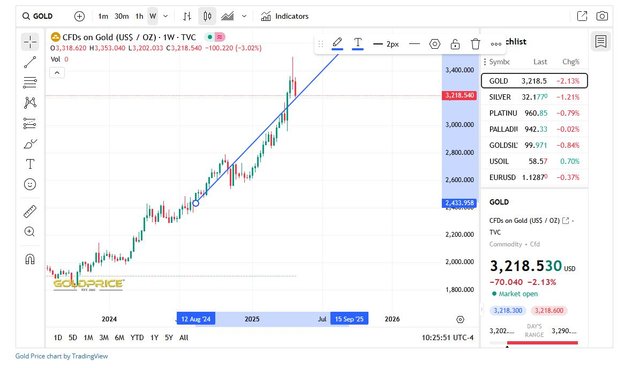This screenshot has height=368, width=640.
Task: Select the horizontal lines Fibonacci tool
Action: (x=30, y=82)
